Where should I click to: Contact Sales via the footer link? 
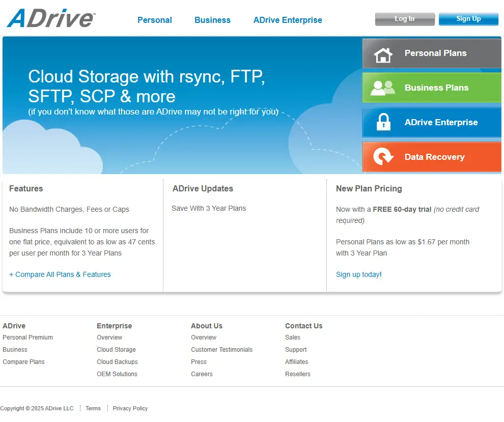click(x=293, y=337)
